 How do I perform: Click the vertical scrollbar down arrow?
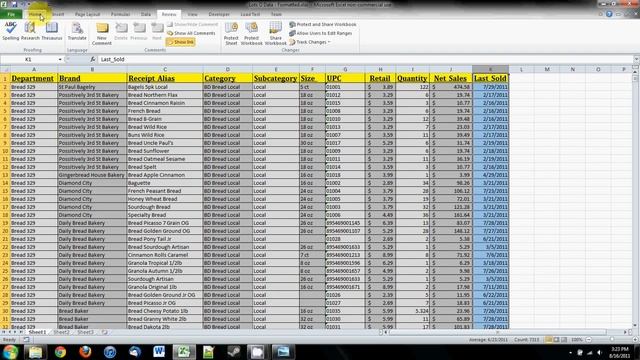(x=635, y=325)
